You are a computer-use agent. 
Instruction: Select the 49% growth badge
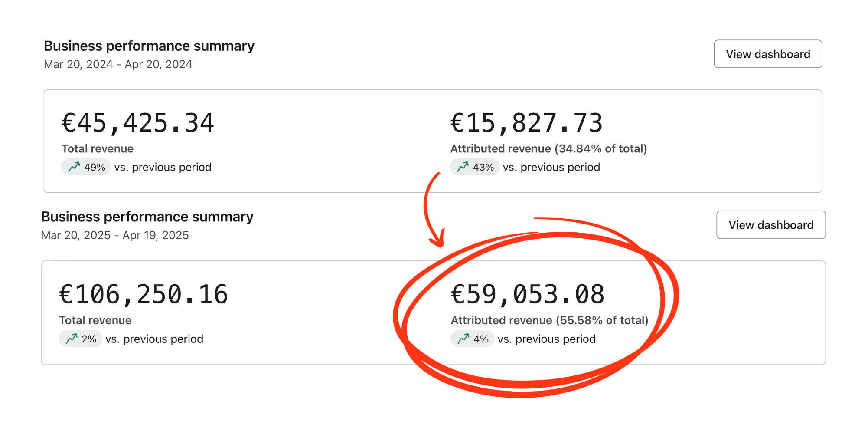(x=86, y=167)
